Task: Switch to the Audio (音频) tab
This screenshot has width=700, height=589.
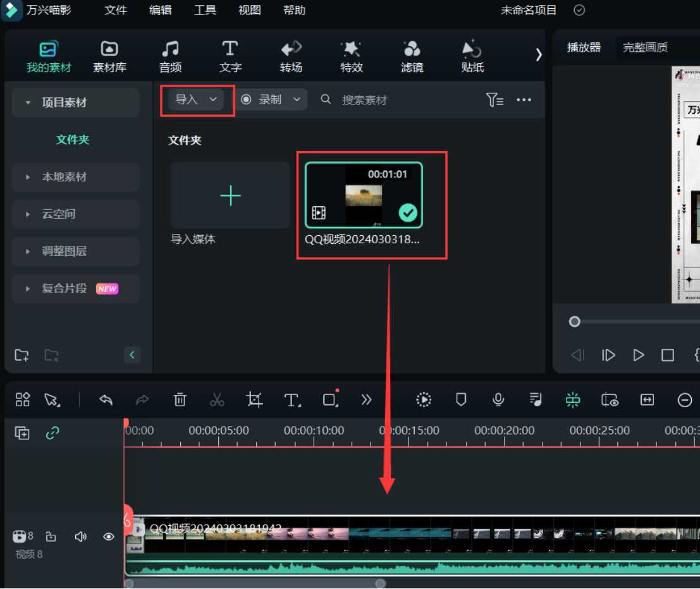Action: click(x=170, y=56)
